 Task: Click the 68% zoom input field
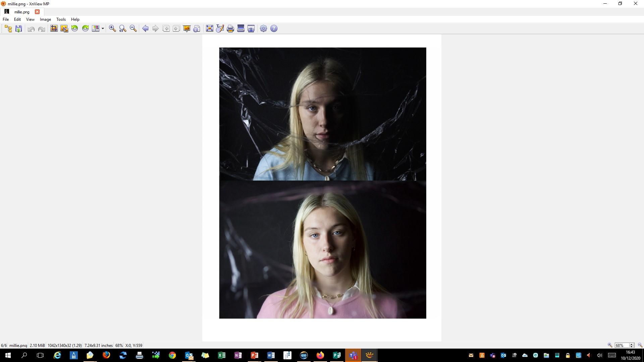click(x=622, y=345)
